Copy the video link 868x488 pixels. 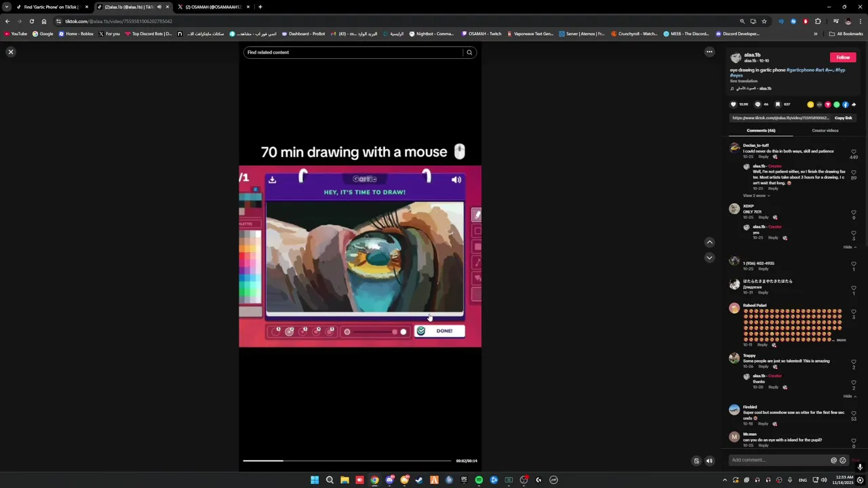[x=844, y=118]
